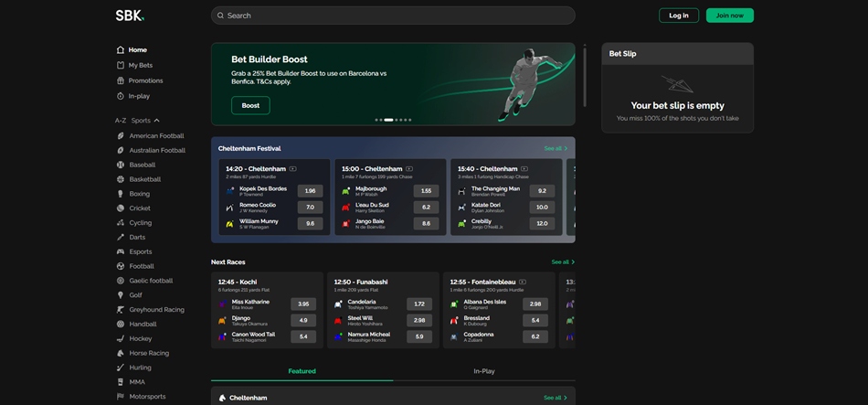Open the 12:45 - Kochi race title
Viewport: 868px width, 405px height.
click(238, 282)
